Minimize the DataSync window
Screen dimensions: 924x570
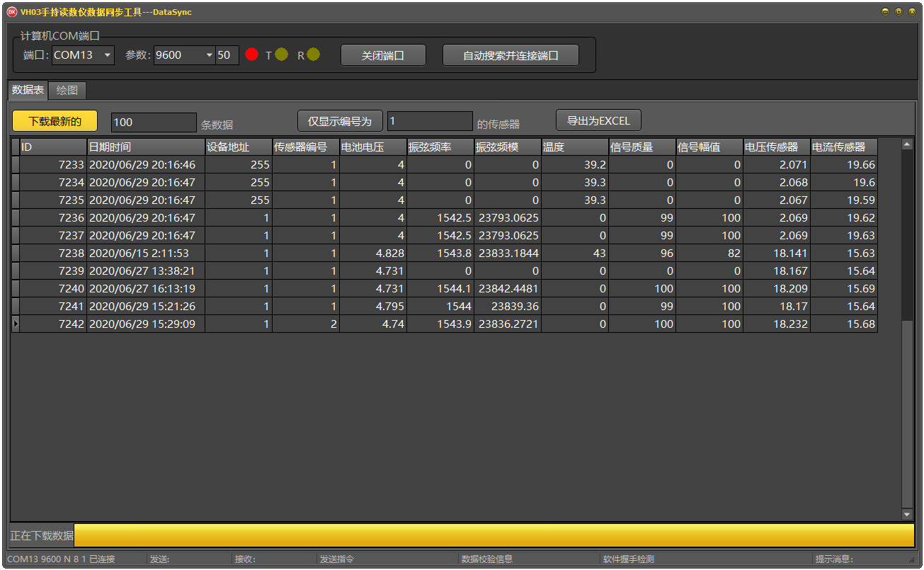[x=885, y=11]
